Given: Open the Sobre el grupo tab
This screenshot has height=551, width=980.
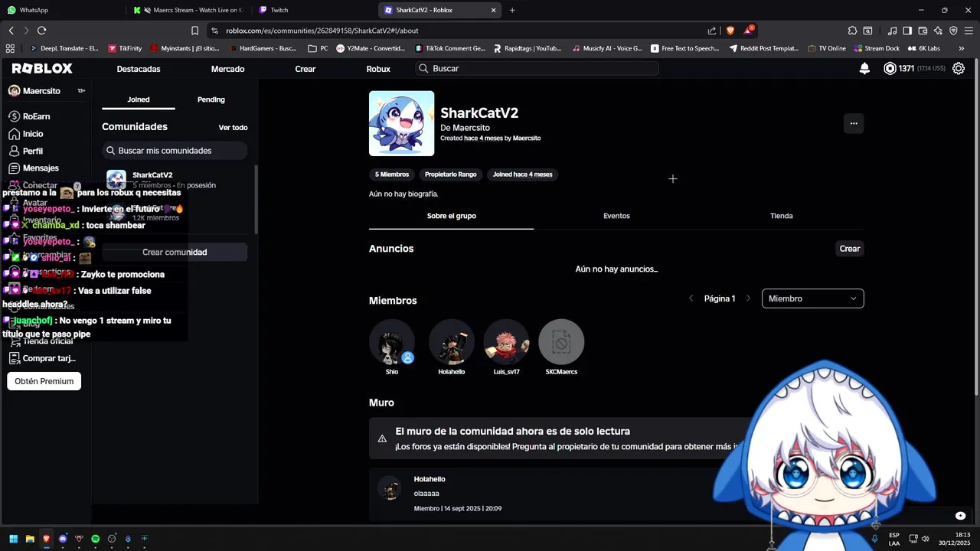Looking at the screenshot, I should 452,216.
